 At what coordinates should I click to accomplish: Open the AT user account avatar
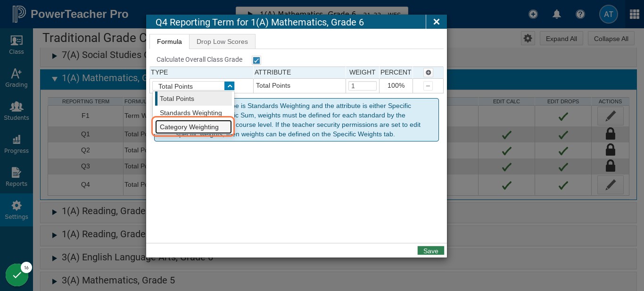[609, 14]
